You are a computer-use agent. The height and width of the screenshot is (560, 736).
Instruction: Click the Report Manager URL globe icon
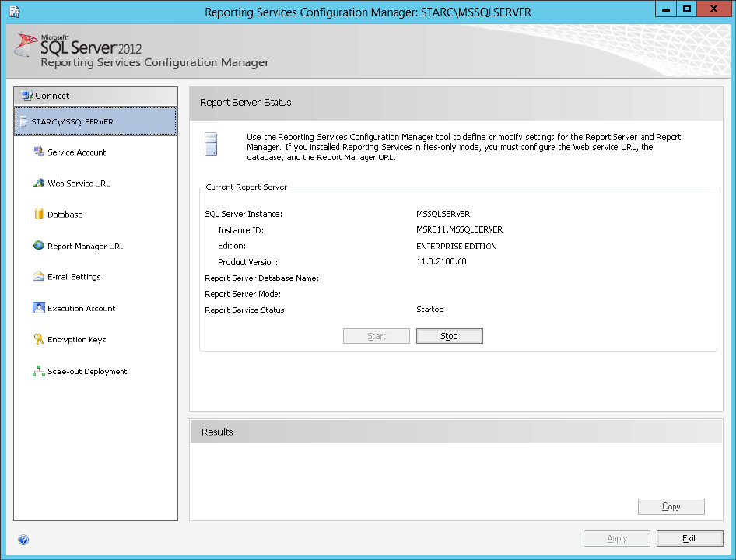click(x=38, y=246)
